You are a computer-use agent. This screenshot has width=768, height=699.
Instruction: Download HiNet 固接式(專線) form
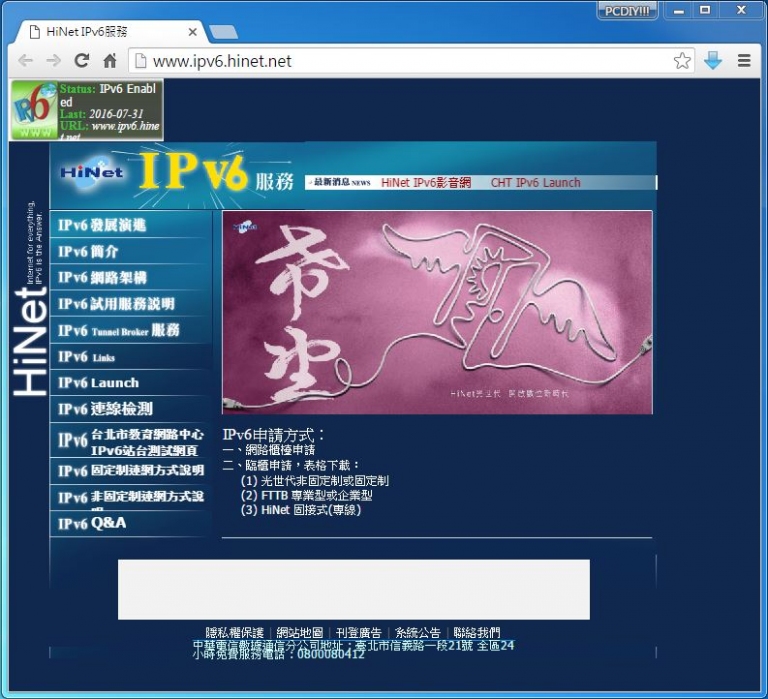[x=311, y=510]
